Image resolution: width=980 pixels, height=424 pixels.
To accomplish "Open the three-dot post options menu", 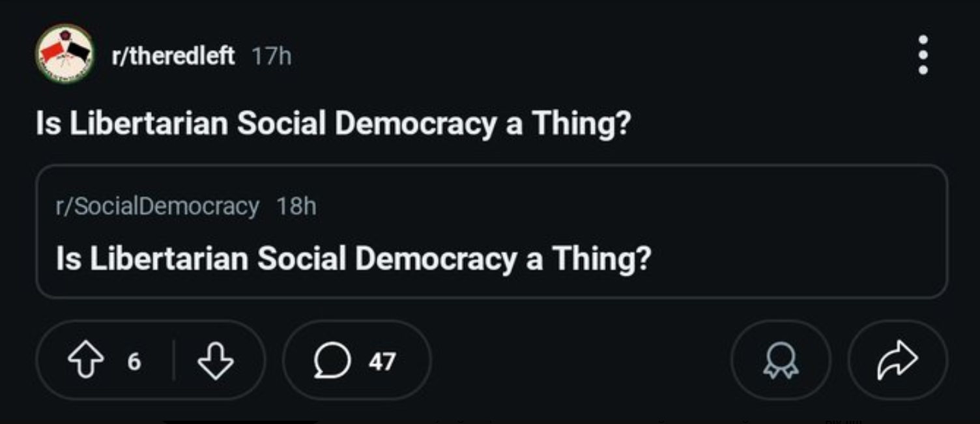I will (x=923, y=55).
